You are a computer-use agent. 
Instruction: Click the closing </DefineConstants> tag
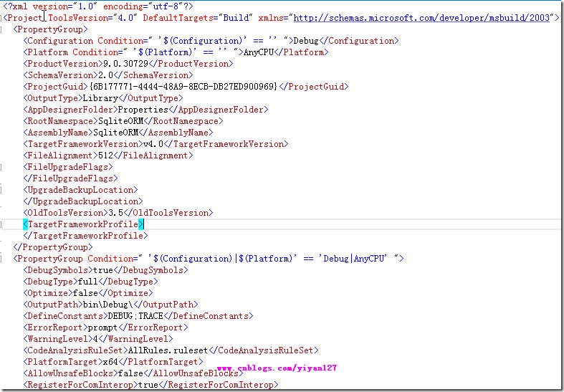click(x=209, y=316)
